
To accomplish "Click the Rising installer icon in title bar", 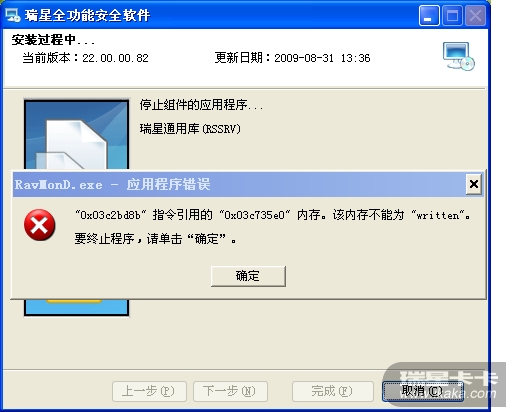I will click(x=13, y=15).
